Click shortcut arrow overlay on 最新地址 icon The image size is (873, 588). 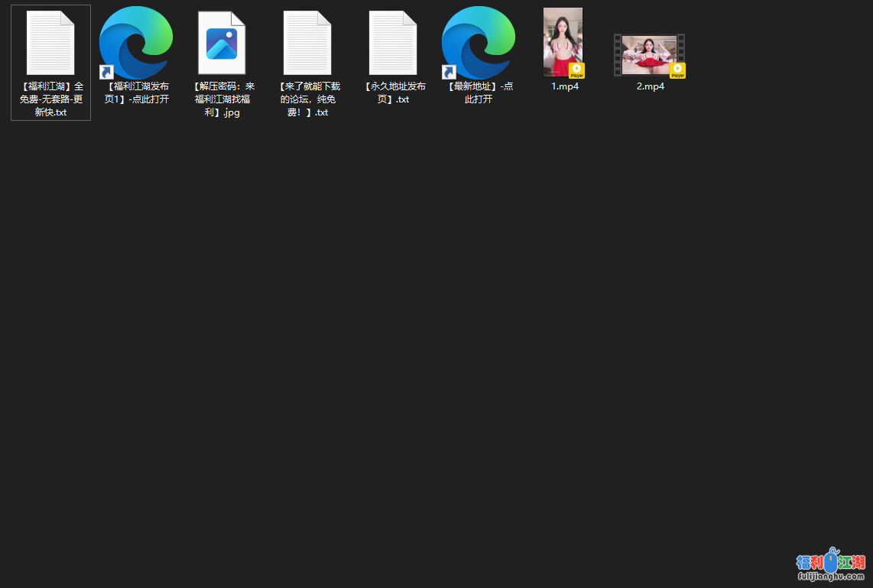click(x=449, y=73)
